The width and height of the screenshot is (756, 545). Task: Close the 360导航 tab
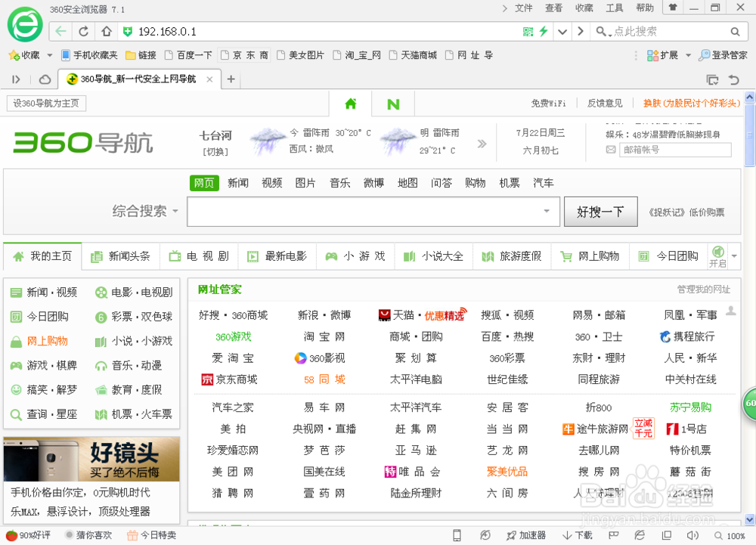209,79
